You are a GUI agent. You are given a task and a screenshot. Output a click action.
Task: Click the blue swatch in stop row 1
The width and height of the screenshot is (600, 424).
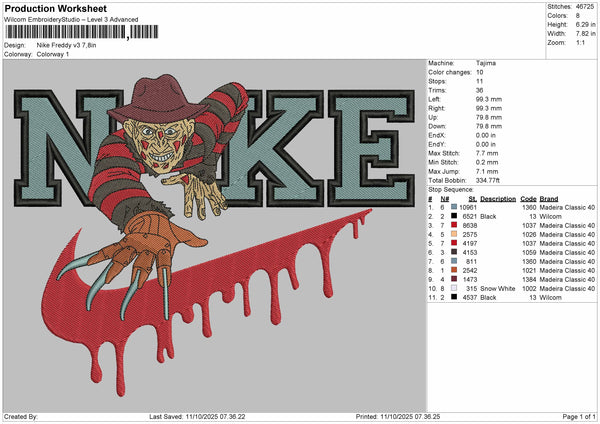(454, 207)
